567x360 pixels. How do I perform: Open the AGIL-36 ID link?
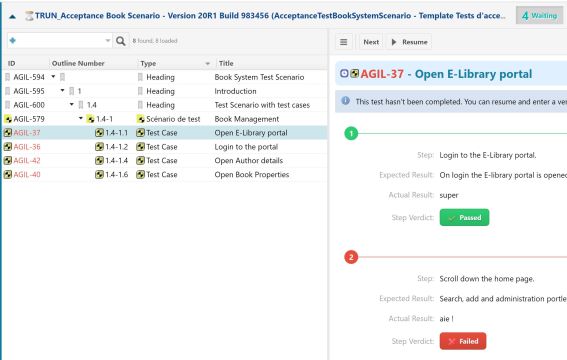[x=27, y=147]
